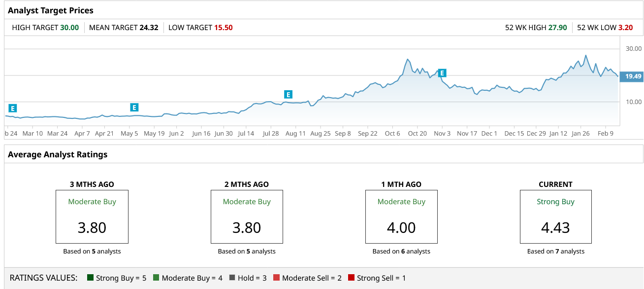Click the 52 WK LOW 3.20 value

coord(625,28)
